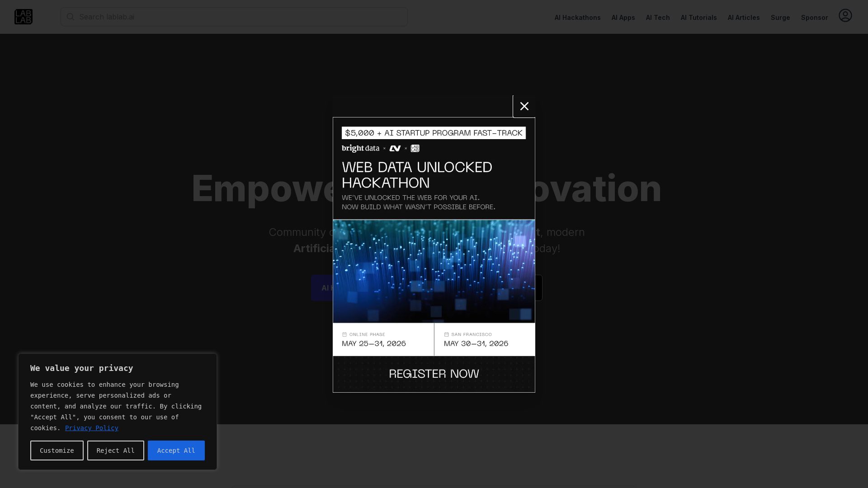The width and height of the screenshot is (868, 488).
Task: Select Surge in the top navigation
Action: (x=780, y=18)
